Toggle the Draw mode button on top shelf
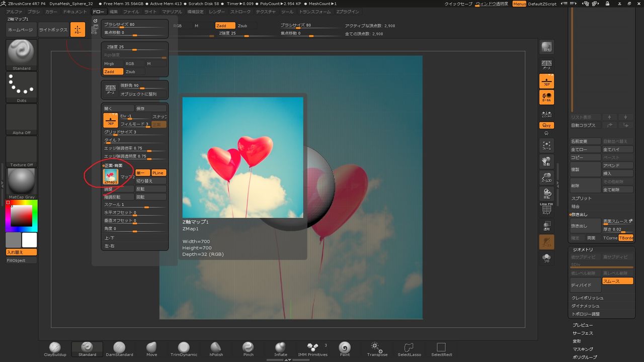 (77, 30)
